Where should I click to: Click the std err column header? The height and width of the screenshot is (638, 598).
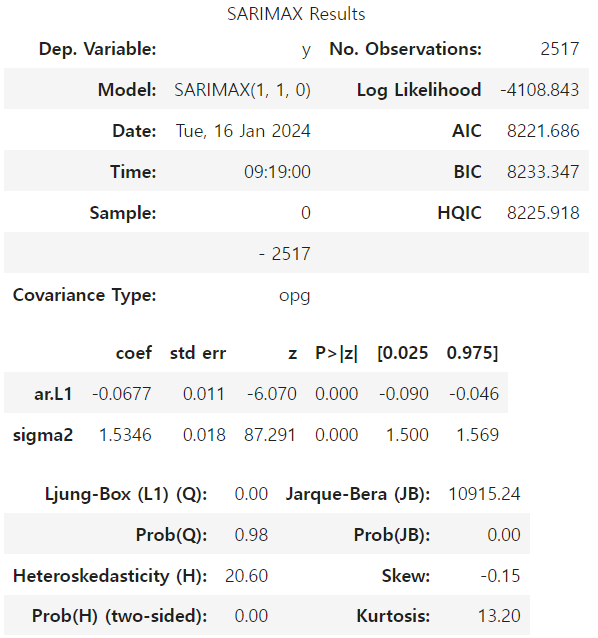click(198, 353)
